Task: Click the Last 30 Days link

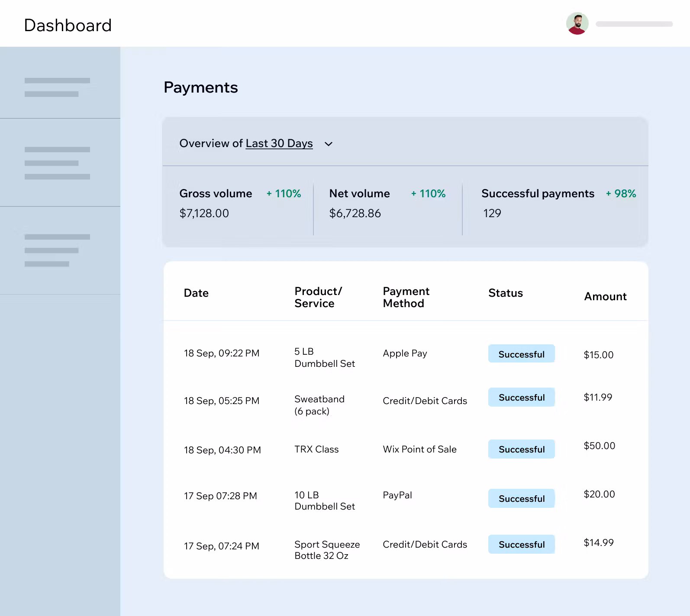Action: tap(279, 143)
